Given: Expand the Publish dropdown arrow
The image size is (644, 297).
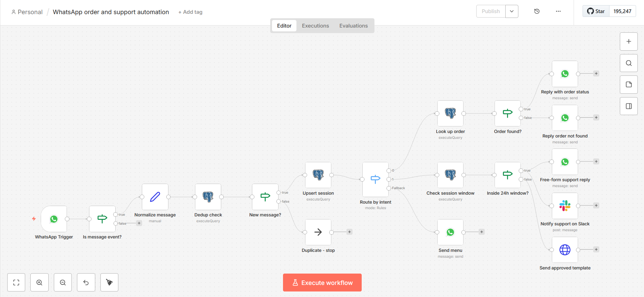Looking at the screenshot, I should coord(512,11).
